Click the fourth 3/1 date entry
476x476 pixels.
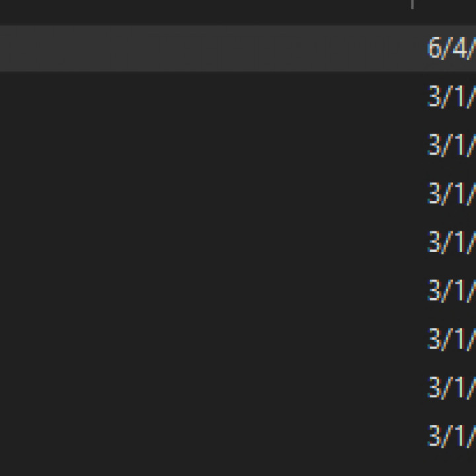coord(451,243)
